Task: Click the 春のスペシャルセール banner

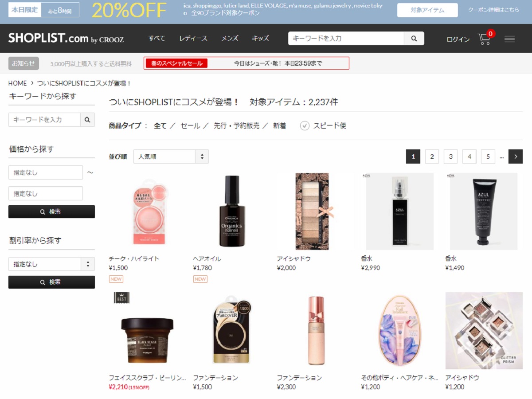Action: (246, 63)
